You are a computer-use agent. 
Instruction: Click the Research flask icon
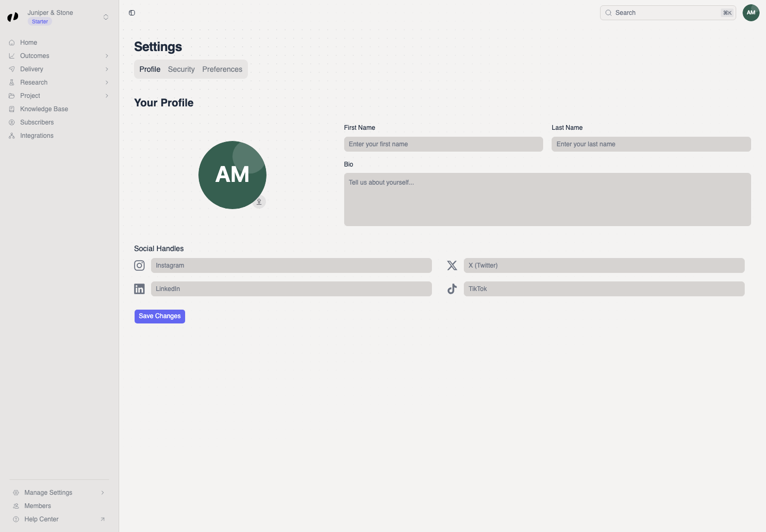[12, 82]
